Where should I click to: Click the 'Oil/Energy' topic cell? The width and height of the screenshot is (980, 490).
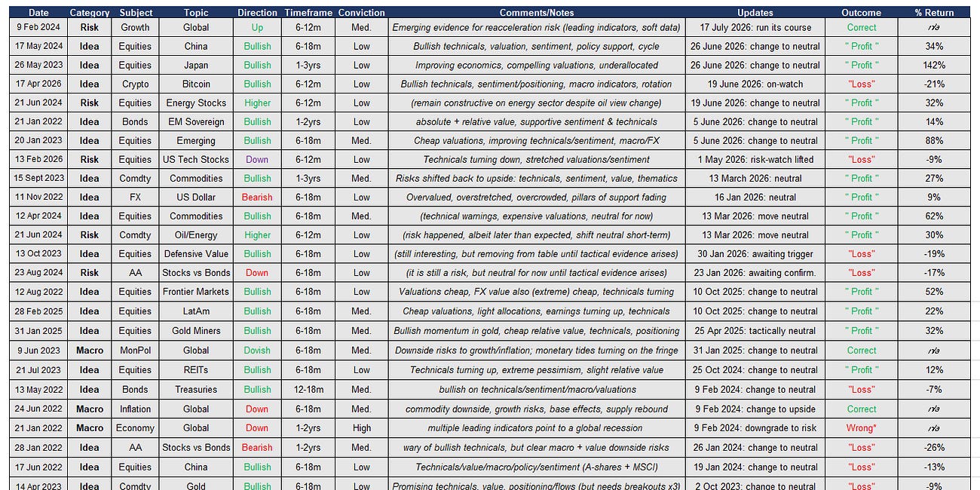pyautogui.click(x=196, y=234)
